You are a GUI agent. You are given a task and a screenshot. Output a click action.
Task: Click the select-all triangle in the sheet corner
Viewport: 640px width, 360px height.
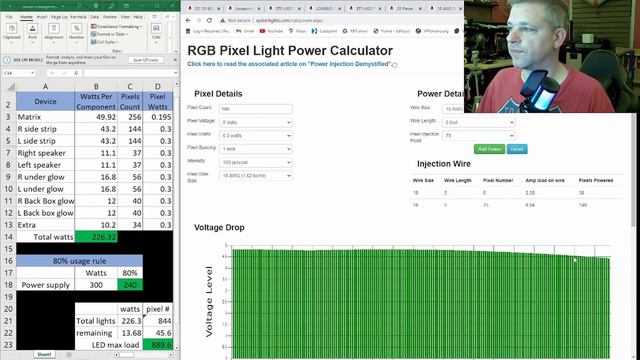11,87
